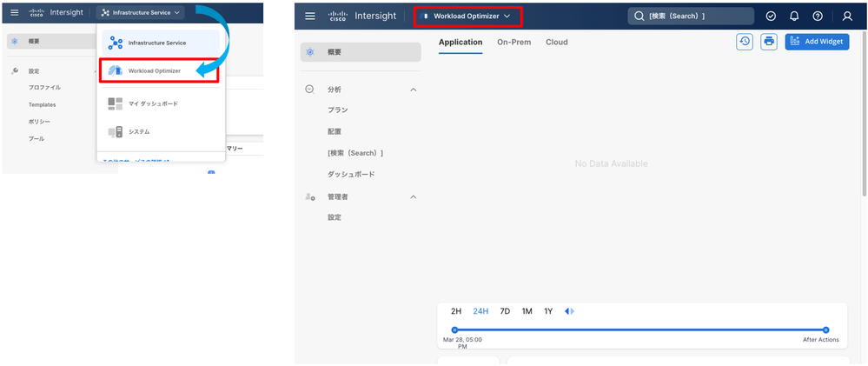Open hamburger menu in left Intersight window

point(15,12)
